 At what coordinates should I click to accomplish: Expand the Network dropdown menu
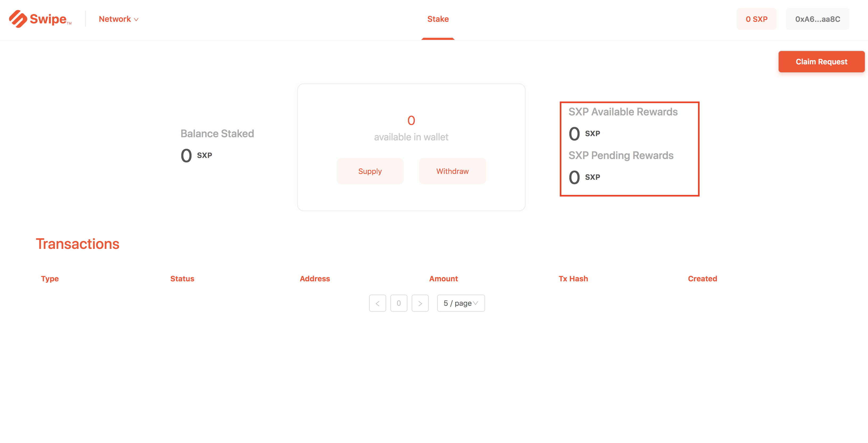pos(119,19)
